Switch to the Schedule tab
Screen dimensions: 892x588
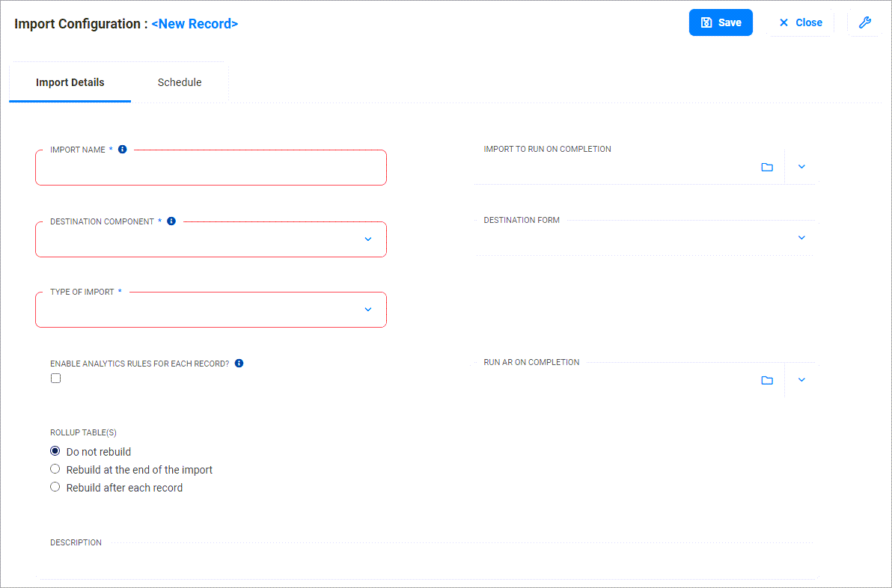coord(180,82)
